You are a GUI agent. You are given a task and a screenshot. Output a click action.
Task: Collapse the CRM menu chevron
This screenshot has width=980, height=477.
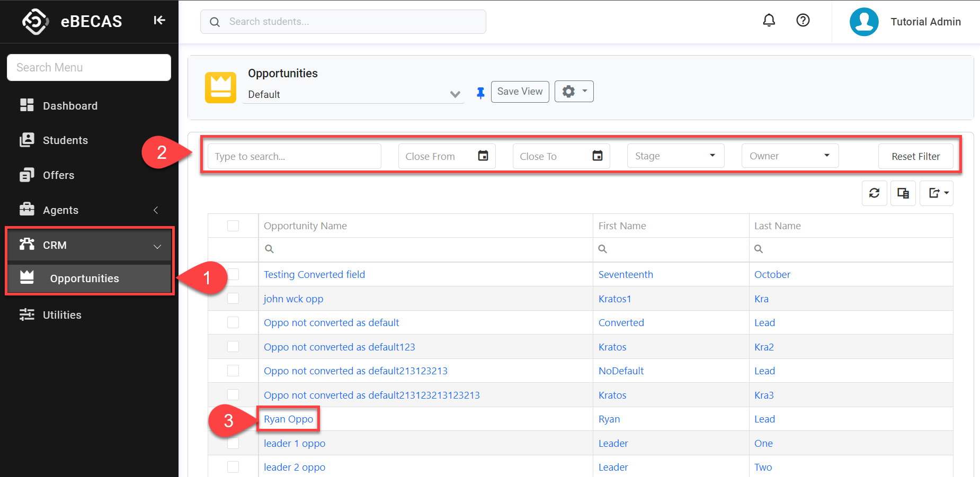point(157,246)
